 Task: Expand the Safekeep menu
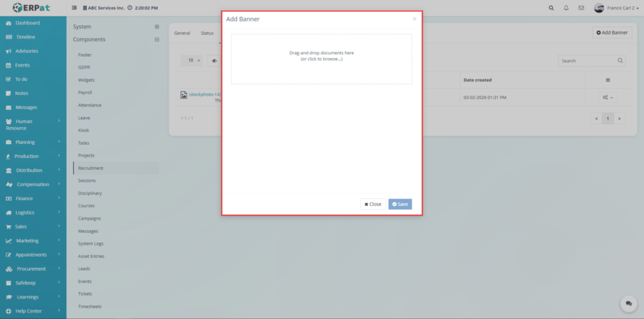pyautogui.click(x=33, y=283)
